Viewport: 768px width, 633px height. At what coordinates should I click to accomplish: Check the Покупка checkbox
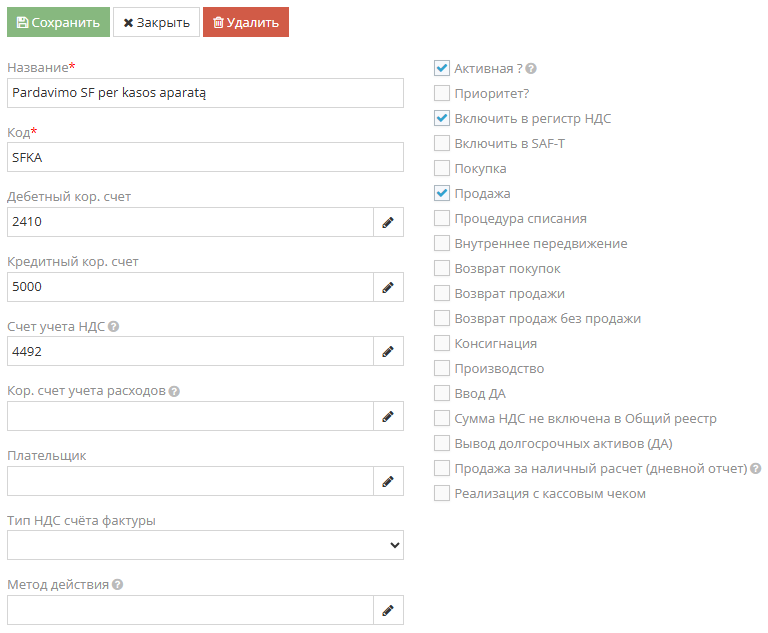click(442, 168)
